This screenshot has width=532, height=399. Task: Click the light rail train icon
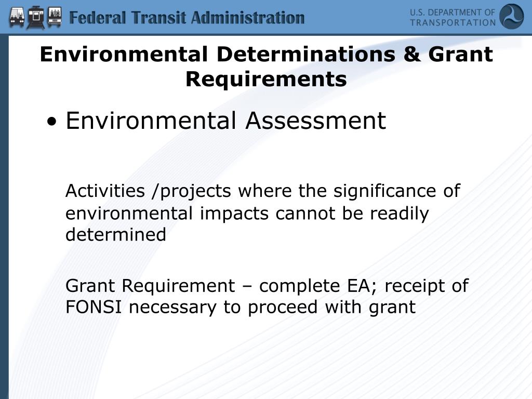coord(36,17)
